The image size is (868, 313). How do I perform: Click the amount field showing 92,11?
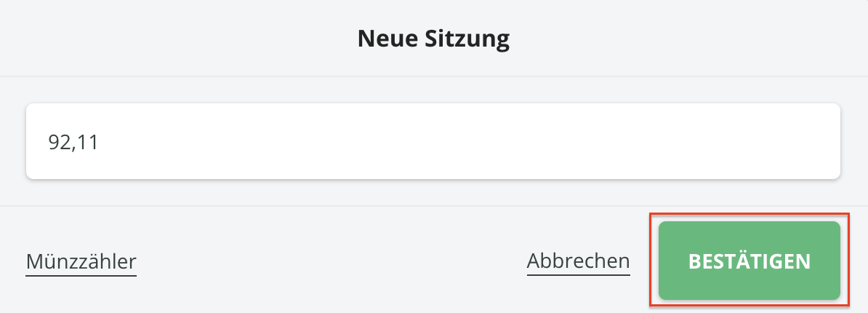tap(433, 141)
